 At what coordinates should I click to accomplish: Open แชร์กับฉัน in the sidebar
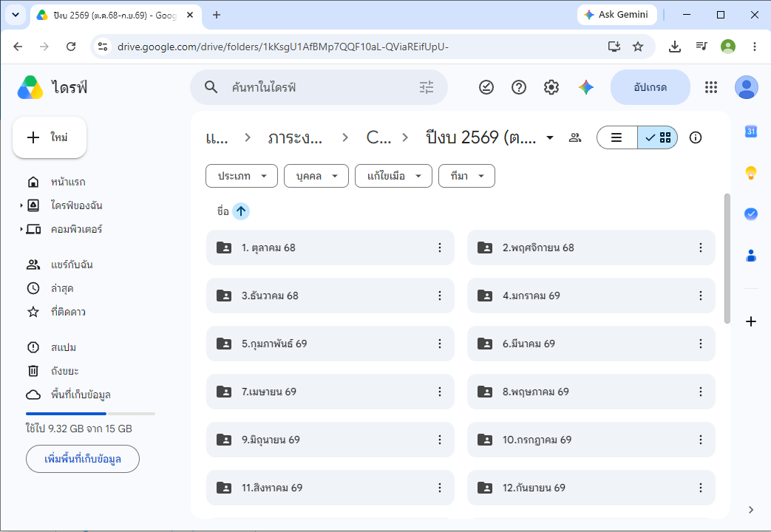coord(72,265)
